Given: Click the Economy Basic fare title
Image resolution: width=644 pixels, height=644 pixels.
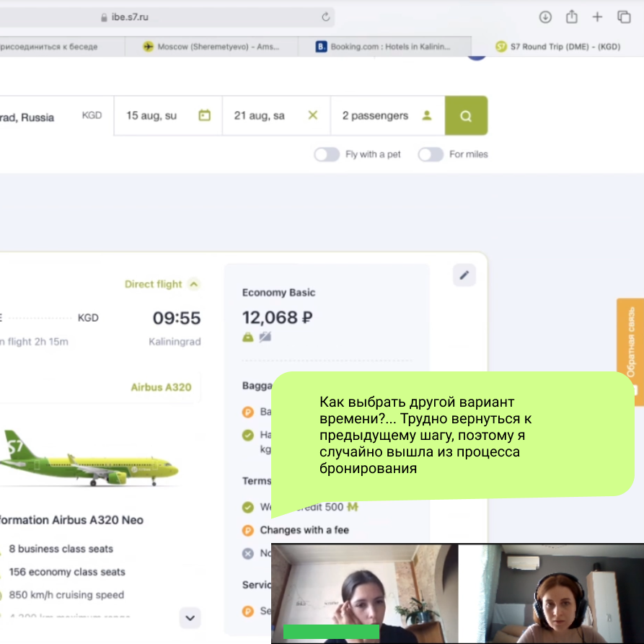Looking at the screenshot, I should (278, 292).
